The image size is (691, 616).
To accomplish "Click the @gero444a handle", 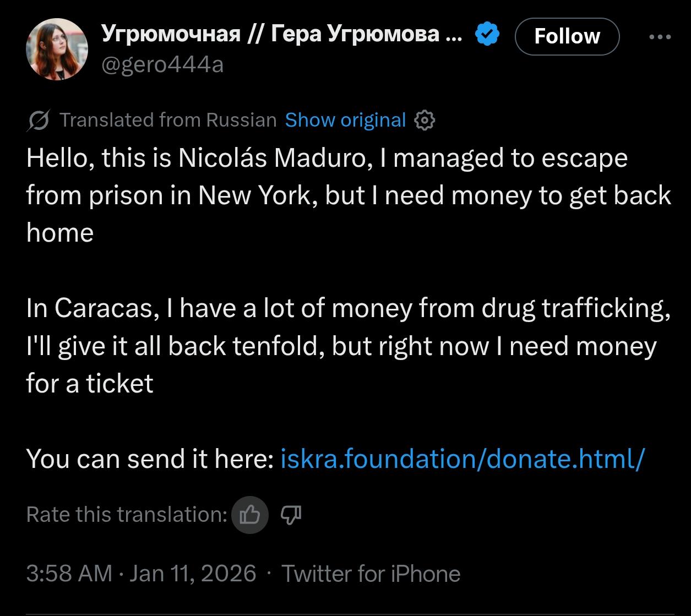I will (x=162, y=65).
